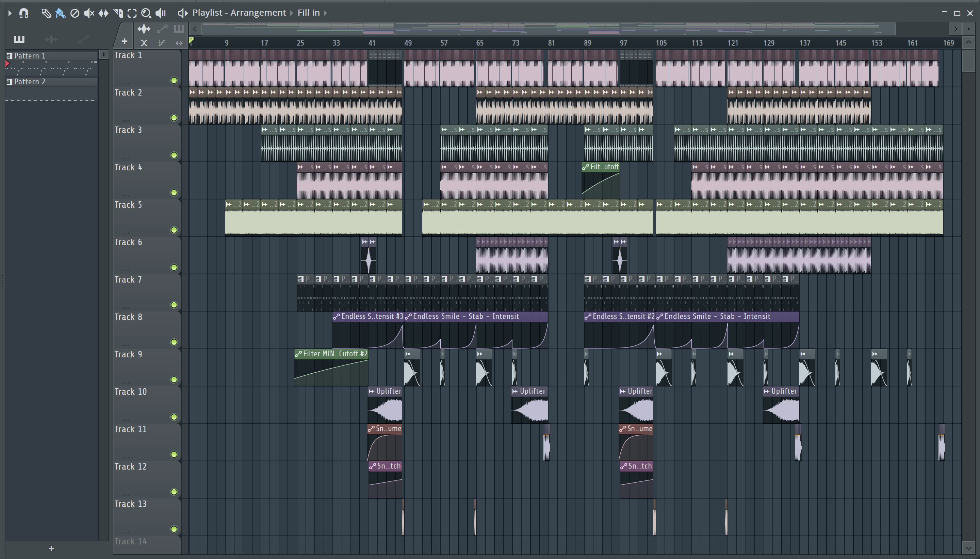Expand the arrow after Playlist - Arrangement
980x559 pixels.
[x=292, y=13]
